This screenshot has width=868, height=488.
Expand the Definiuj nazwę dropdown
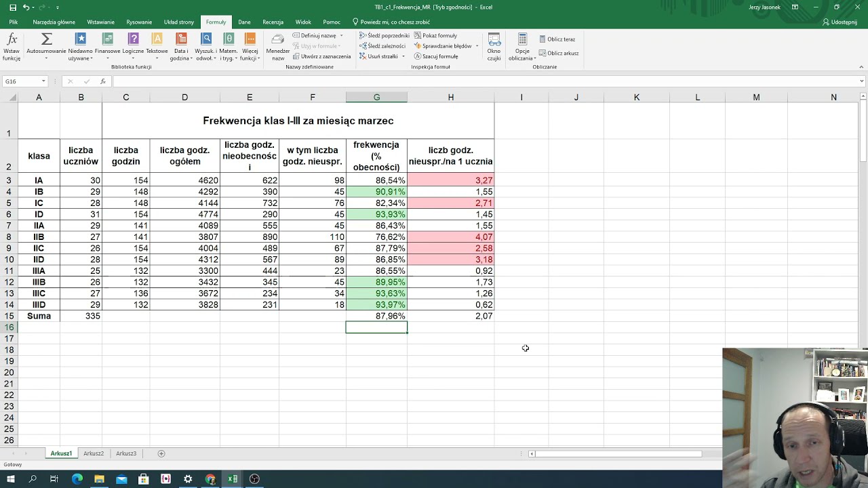pos(341,35)
